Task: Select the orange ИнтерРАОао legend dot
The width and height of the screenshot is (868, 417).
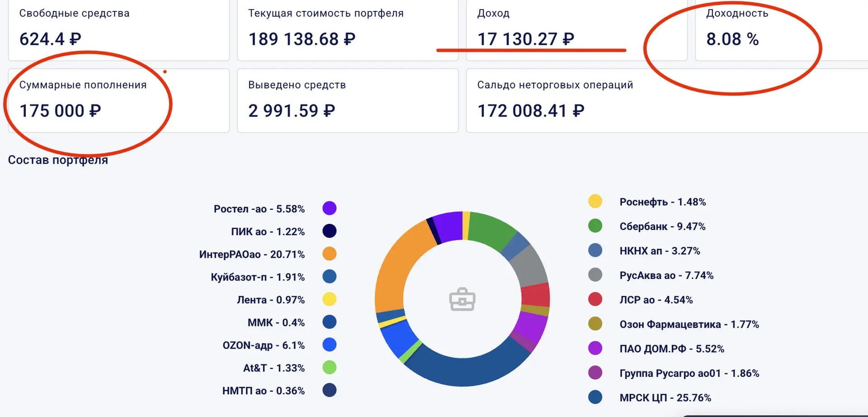Action: pyautogui.click(x=330, y=254)
